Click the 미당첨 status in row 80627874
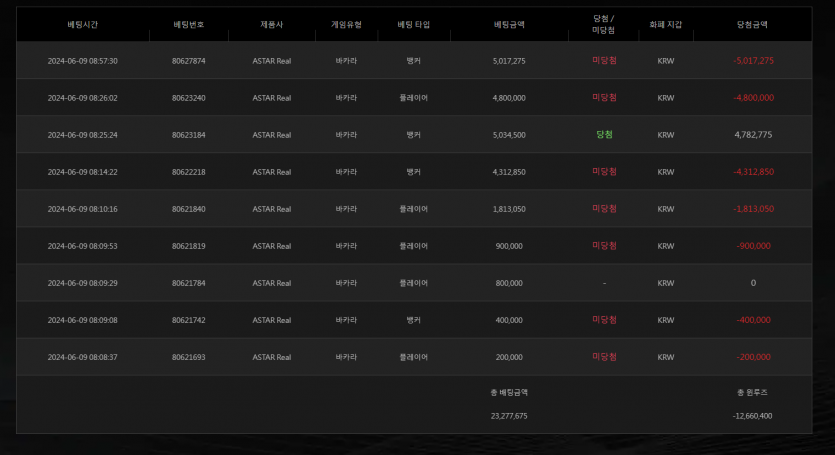Viewport: 835px width, 455px height. click(x=604, y=61)
